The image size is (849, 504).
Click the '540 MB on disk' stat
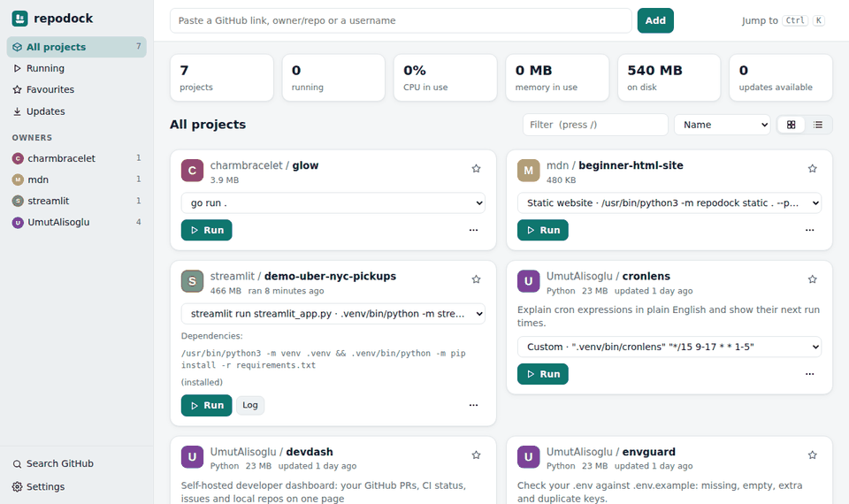pos(669,78)
